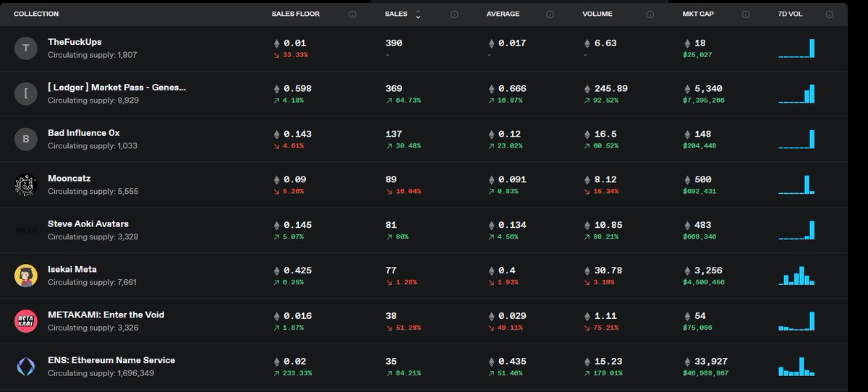Open the 7D Vol column info icon
The width and height of the screenshot is (868, 392).
[x=830, y=14]
